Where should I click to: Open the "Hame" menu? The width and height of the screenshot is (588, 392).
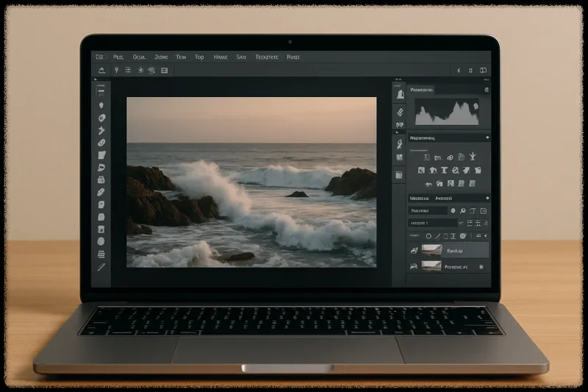(220, 57)
